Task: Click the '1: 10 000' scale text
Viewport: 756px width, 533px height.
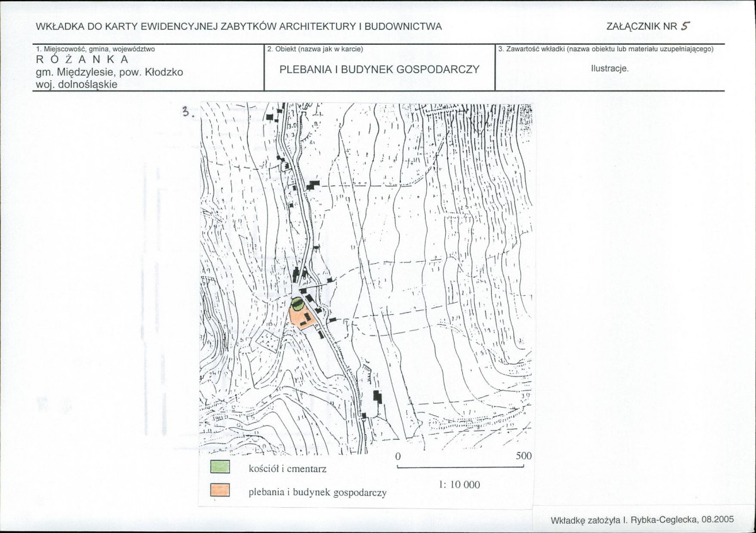Action: pos(460,485)
